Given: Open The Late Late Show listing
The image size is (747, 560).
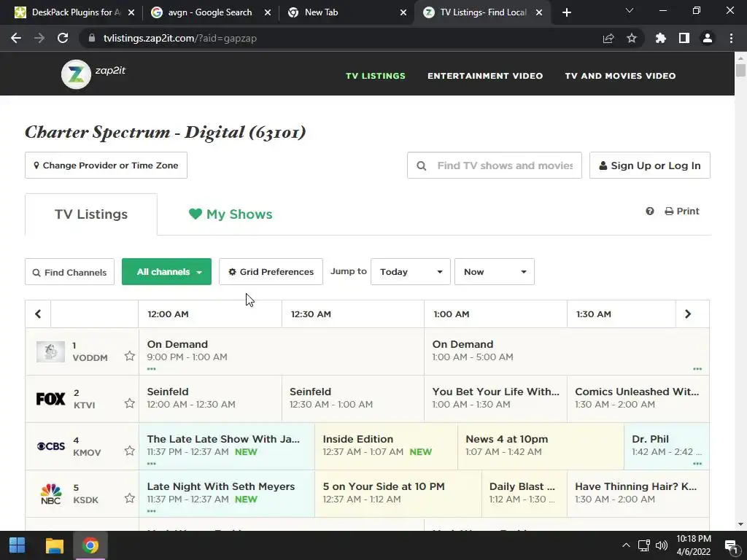Looking at the screenshot, I should click(227, 446).
